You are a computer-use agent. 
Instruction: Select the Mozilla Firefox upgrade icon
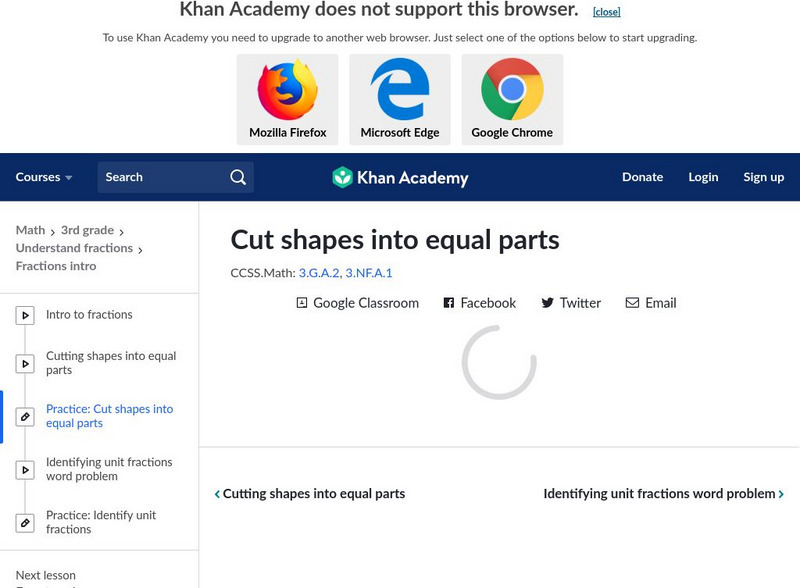pyautogui.click(x=287, y=92)
